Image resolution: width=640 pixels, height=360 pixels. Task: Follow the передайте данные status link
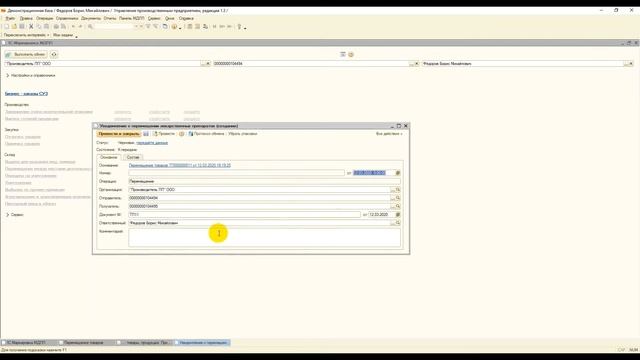(152, 143)
